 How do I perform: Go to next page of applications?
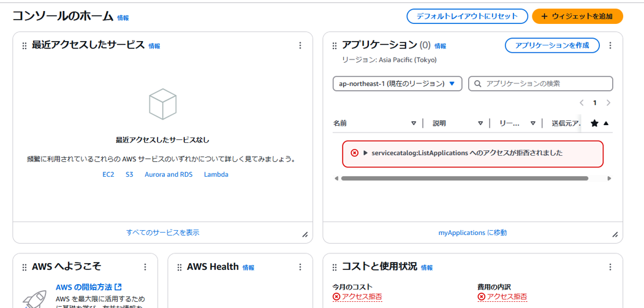(x=608, y=103)
